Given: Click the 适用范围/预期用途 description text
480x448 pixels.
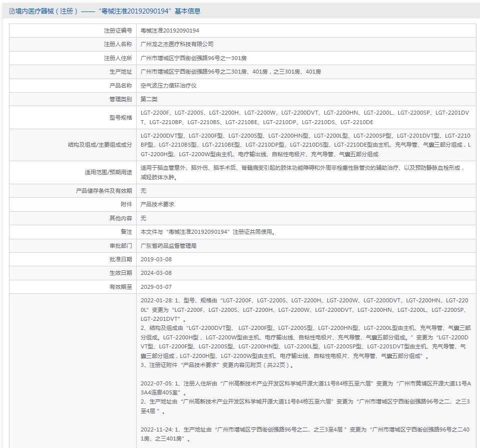Looking at the screenshot, I should pos(303,172).
